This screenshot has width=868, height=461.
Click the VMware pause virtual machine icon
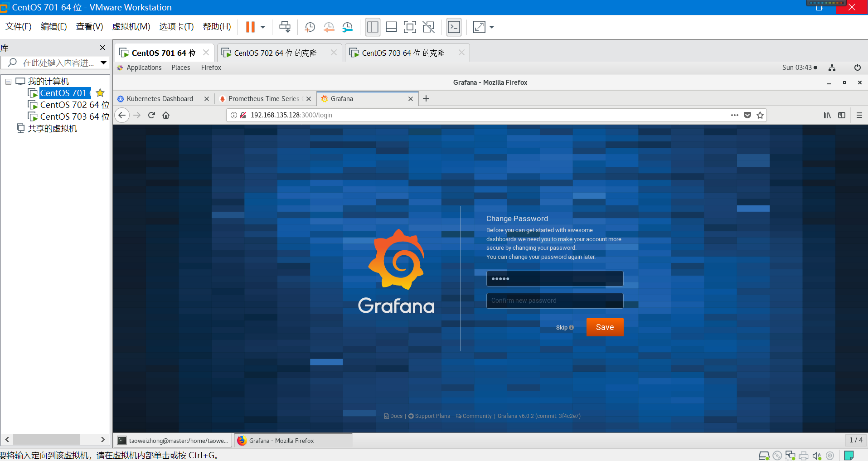pyautogui.click(x=250, y=27)
